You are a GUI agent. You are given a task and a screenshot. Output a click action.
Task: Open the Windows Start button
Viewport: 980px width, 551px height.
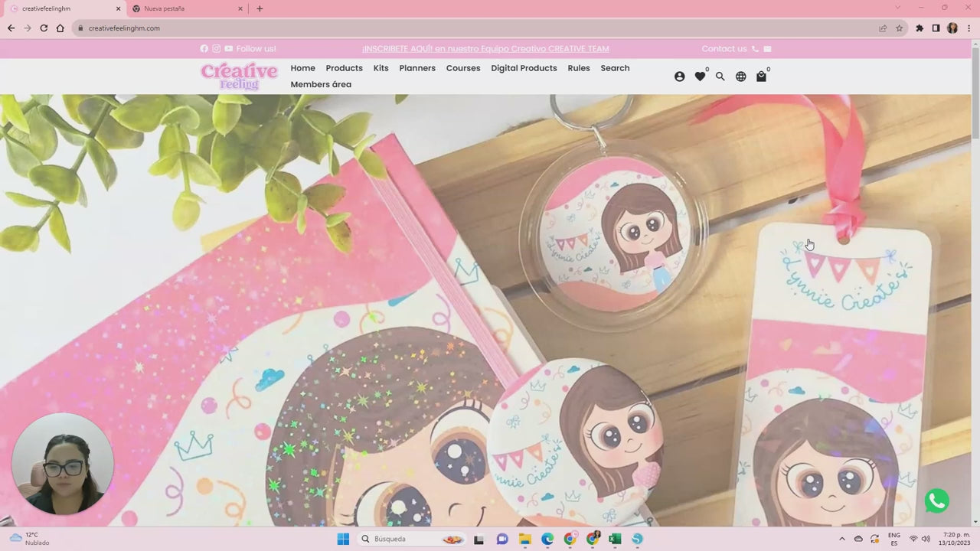click(x=343, y=539)
